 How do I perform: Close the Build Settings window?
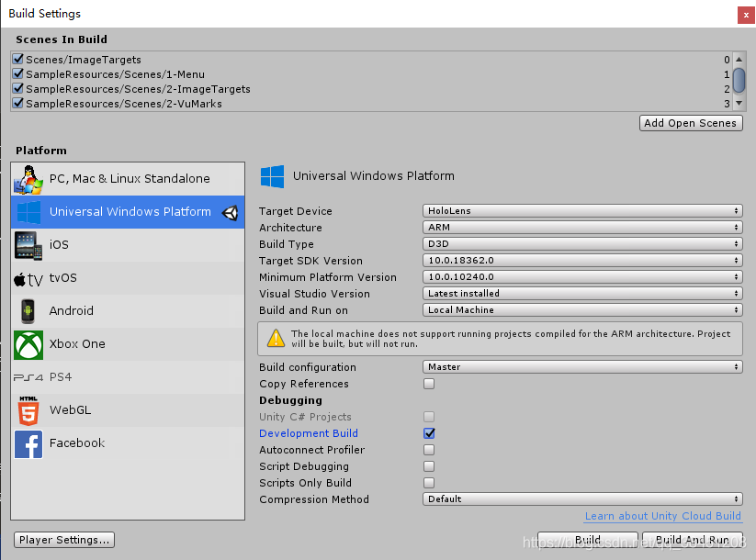point(746,15)
